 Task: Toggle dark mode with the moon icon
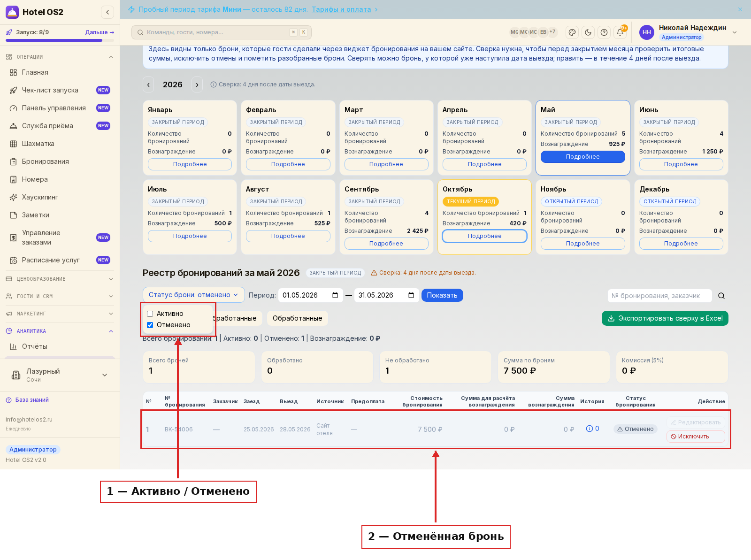588,32
